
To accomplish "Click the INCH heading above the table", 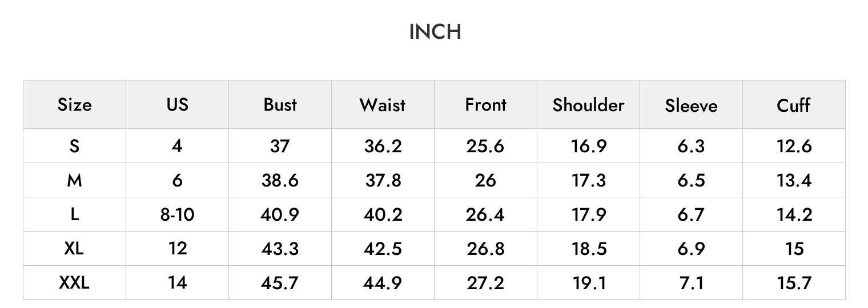I will click(x=435, y=32).
